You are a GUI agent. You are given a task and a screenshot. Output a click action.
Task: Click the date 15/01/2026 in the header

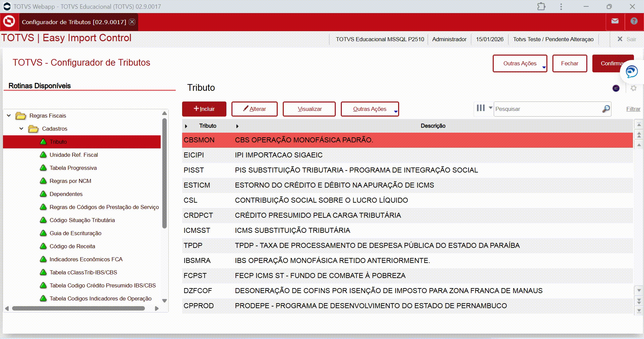490,39
